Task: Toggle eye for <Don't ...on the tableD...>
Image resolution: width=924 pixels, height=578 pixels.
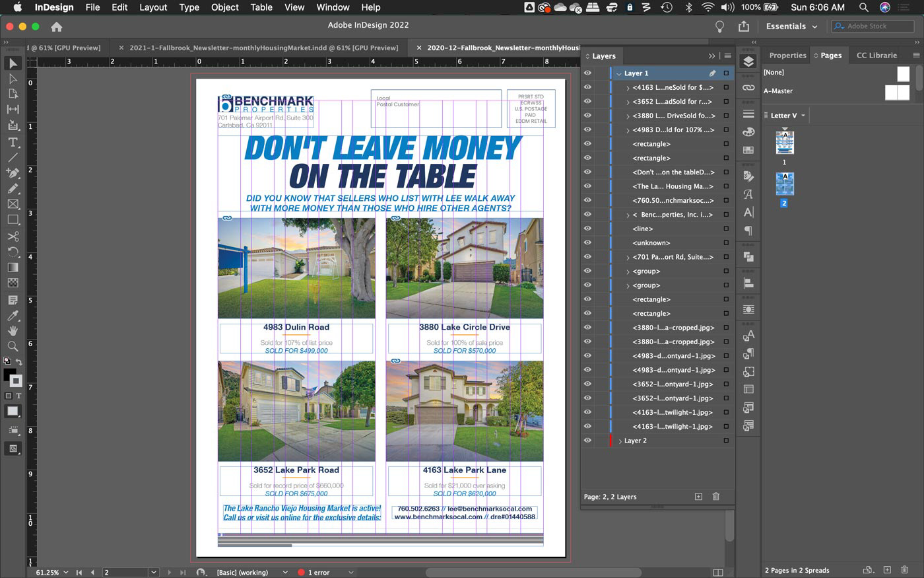Action: click(587, 172)
